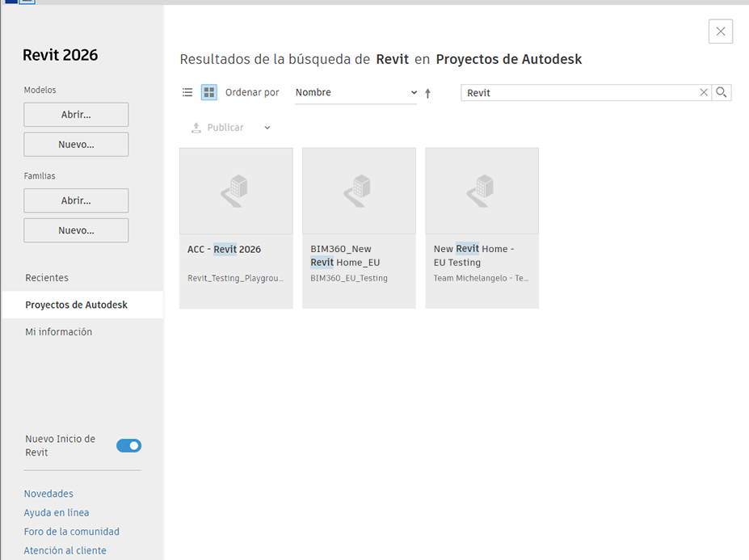Reverse sort order with arrow icon
Screen dimensions: 749x560
click(x=427, y=94)
